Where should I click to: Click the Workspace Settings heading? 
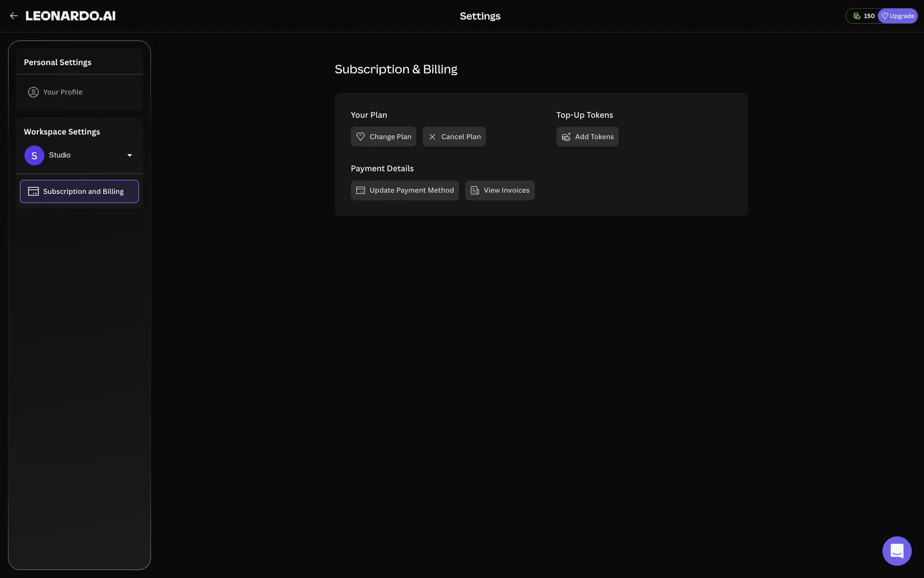[x=62, y=132]
